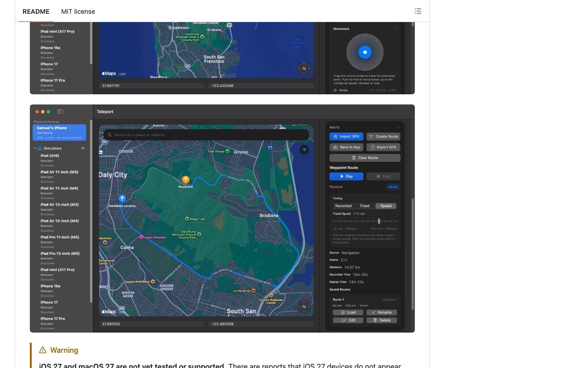
Task: Click the Import GPX button
Action: click(346, 137)
